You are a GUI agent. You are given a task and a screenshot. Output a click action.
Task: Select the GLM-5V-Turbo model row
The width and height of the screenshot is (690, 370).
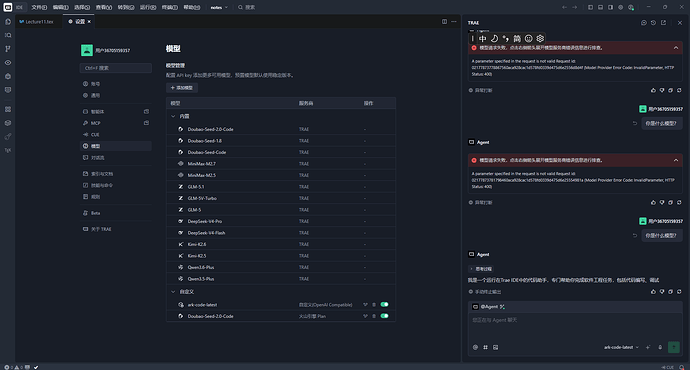[x=281, y=198]
